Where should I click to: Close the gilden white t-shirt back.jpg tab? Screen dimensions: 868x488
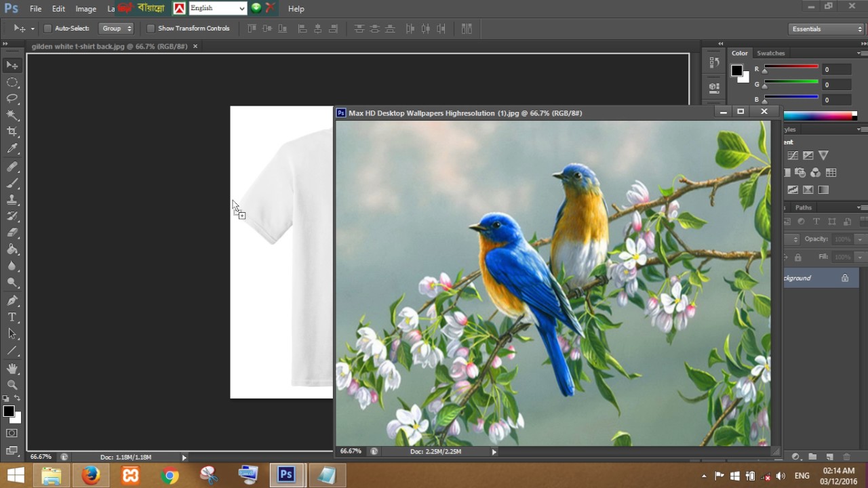[x=195, y=46]
